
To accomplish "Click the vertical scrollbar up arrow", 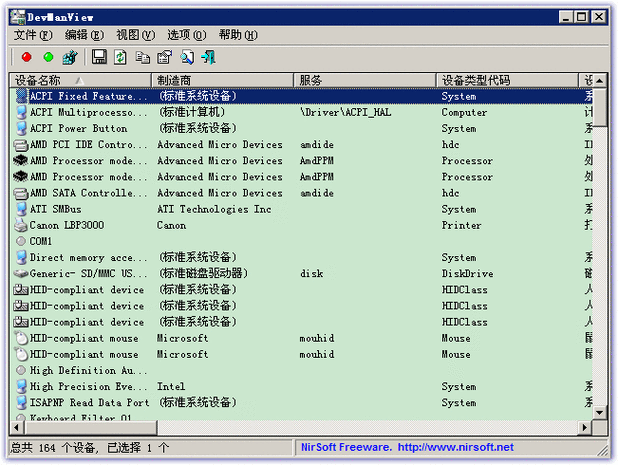I will point(599,81).
